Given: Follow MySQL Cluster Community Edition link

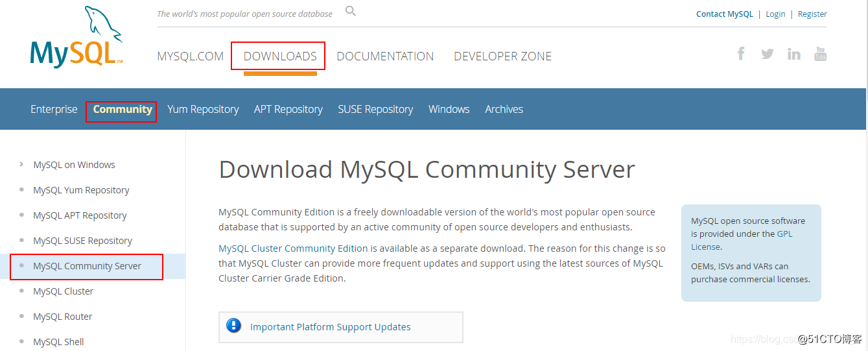Looking at the screenshot, I should 293,248.
